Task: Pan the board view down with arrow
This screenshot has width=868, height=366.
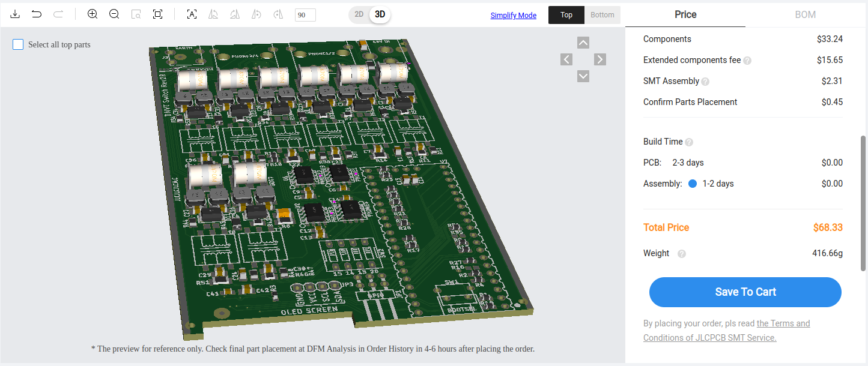Action: coord(583,76)
